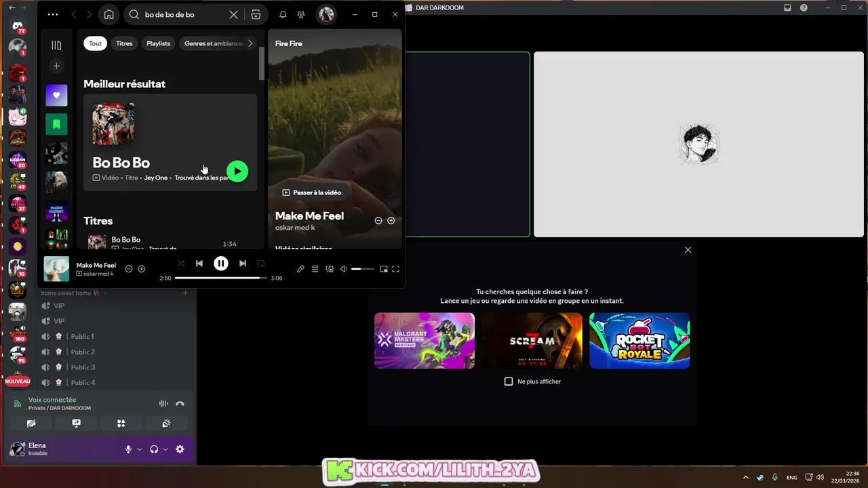Open Spotify notifications bell
The image size is (868, 488).
click(283, 14)
